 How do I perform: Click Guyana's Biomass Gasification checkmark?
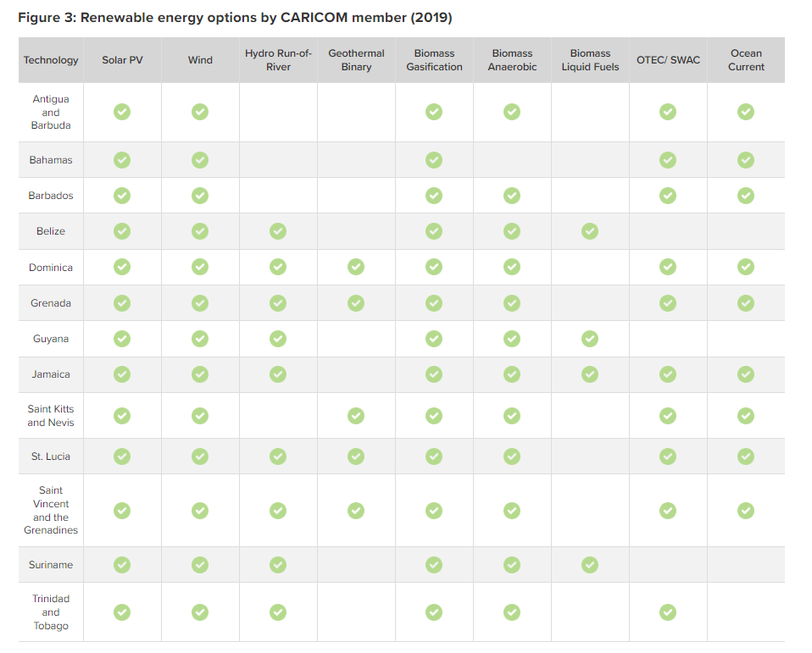coord(434,339)
